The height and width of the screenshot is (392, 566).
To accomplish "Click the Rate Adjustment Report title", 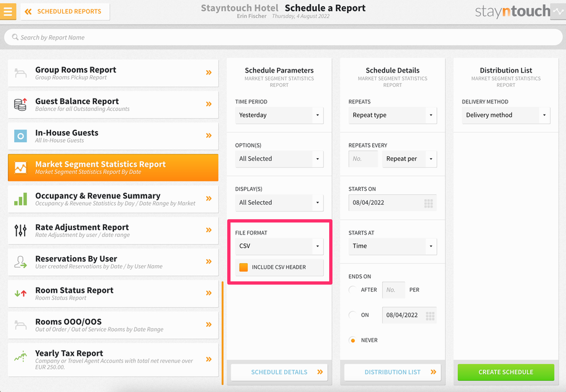I will (x=82, y=228).
